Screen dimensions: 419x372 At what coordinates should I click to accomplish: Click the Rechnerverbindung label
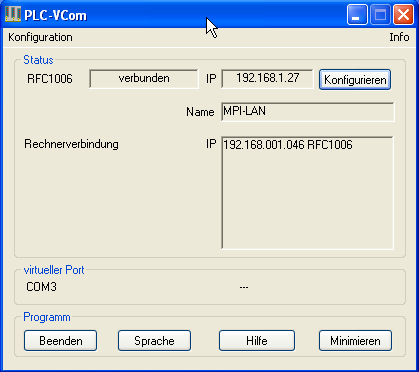tap(71, 144)
